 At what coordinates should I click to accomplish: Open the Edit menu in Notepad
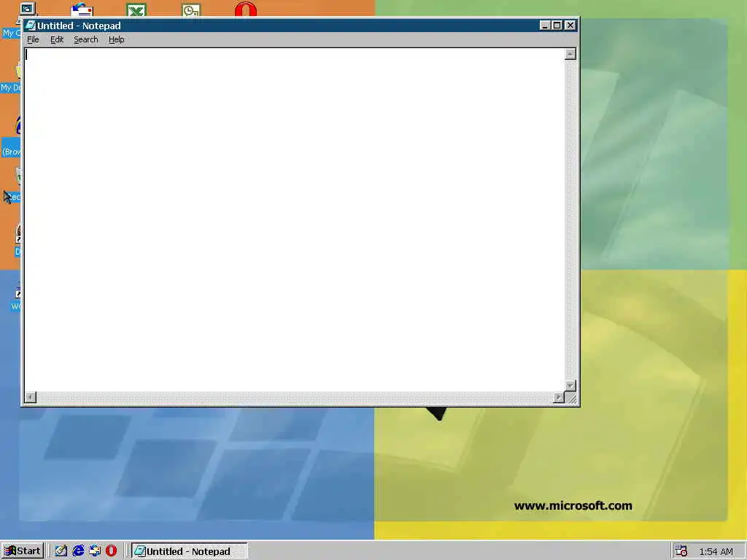57,39
